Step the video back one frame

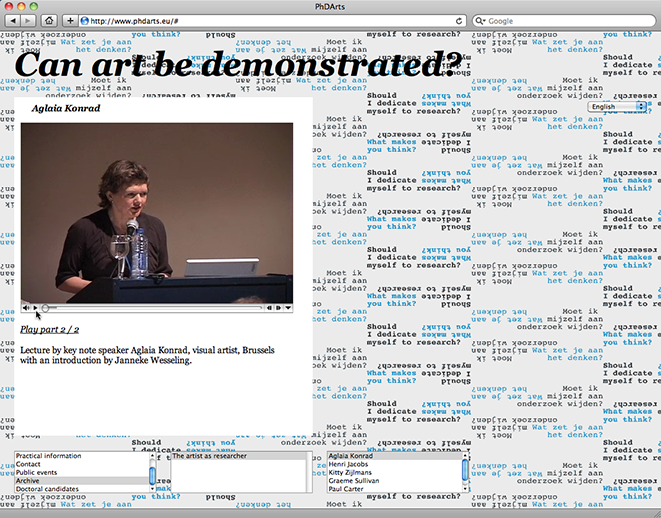[270, 308]
